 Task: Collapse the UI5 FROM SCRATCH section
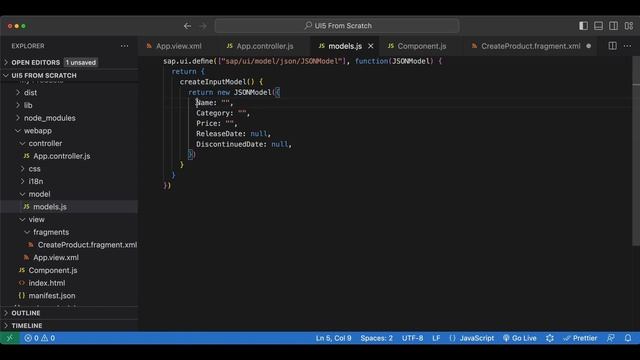(44, 76)
